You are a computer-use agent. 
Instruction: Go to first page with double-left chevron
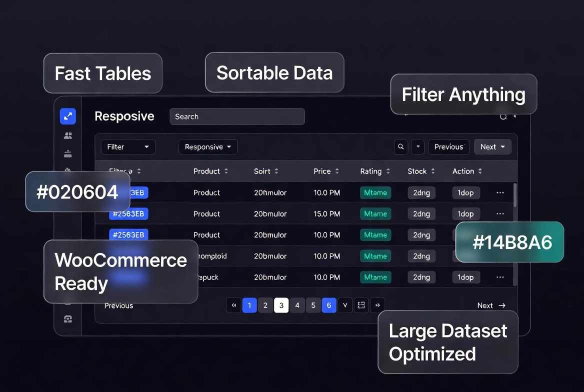pos(233,305)
